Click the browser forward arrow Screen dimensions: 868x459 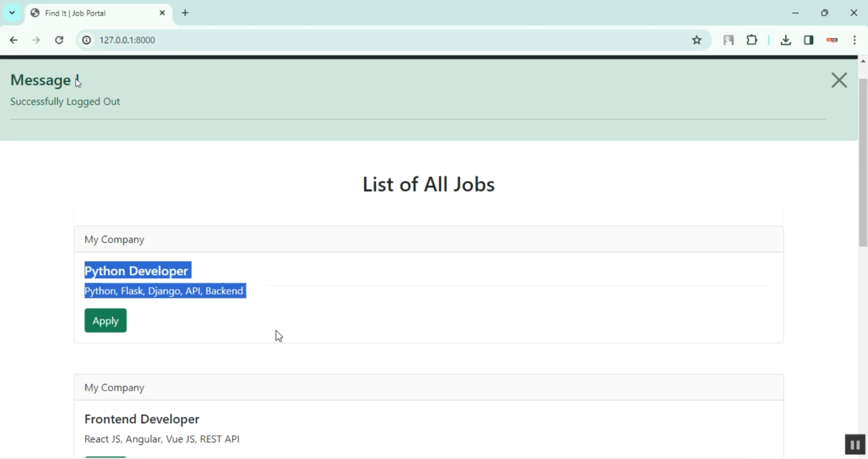tap(36, 40)
